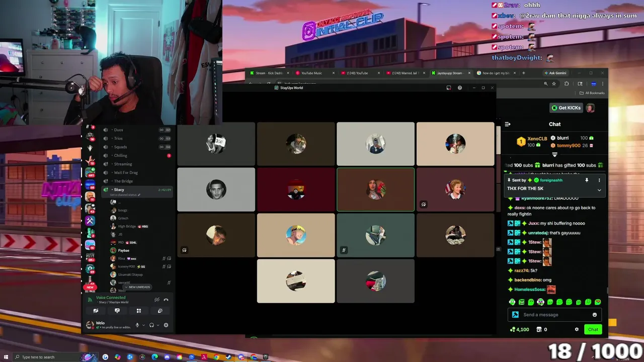
Task: Open Discord activities launcher button
Action: 139,311
